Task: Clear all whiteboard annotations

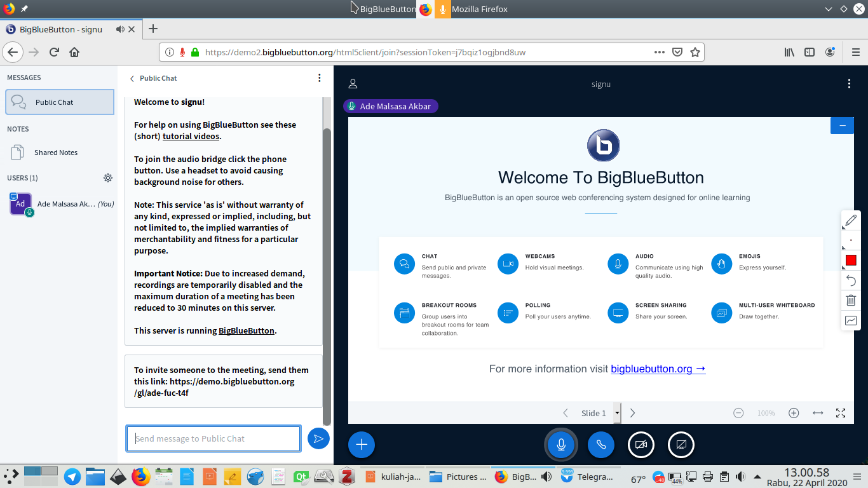Action: pos(851,300)
